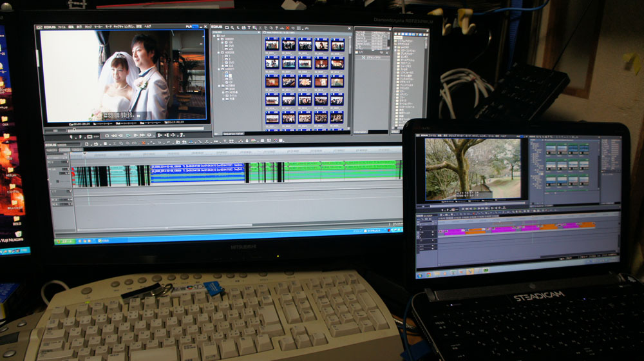Switch the preview to PLR mode

click(189, 26)
